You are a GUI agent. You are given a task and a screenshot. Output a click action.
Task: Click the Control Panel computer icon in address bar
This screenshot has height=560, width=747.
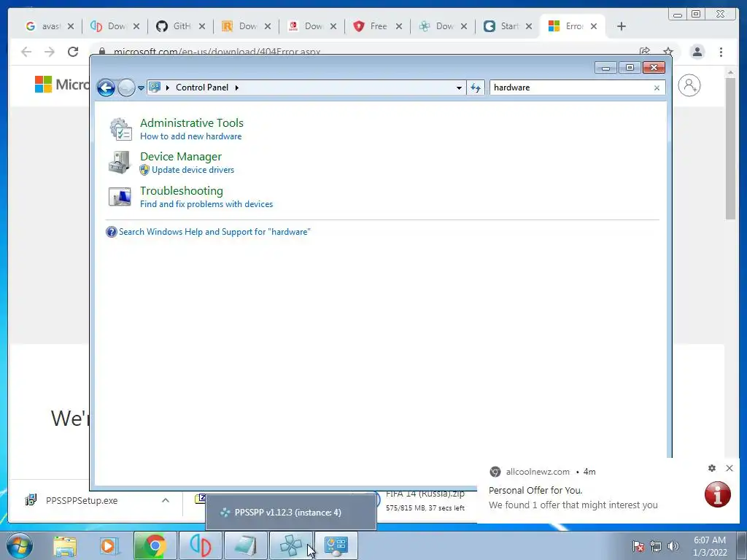pyautogui.click(x=155, y=87)
